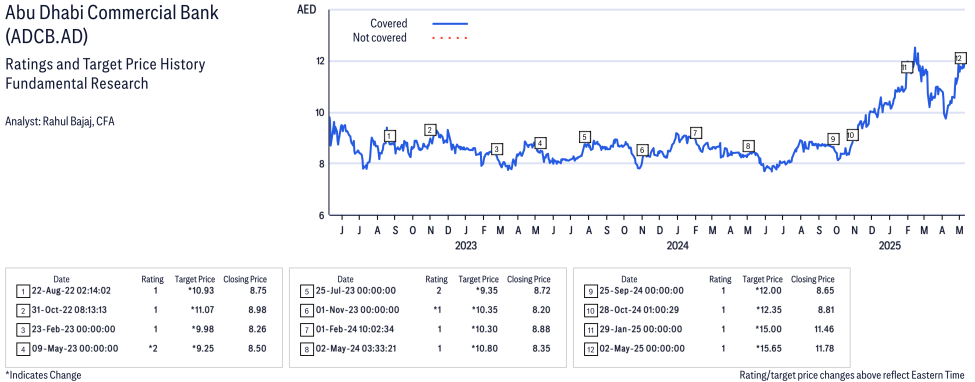Click the 'Not covered' legend label
The height and width of the screenshot is (382, 975).
(379, 38)
